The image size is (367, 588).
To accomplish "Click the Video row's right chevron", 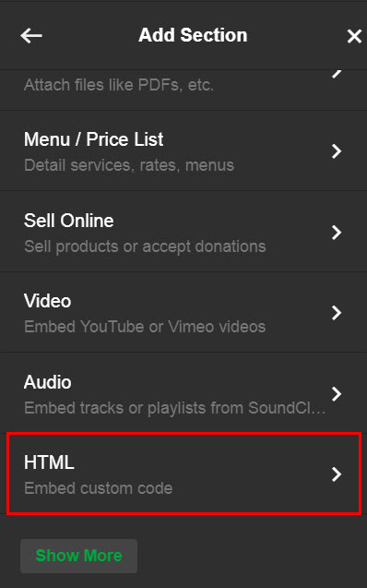I will pos(337,312).
